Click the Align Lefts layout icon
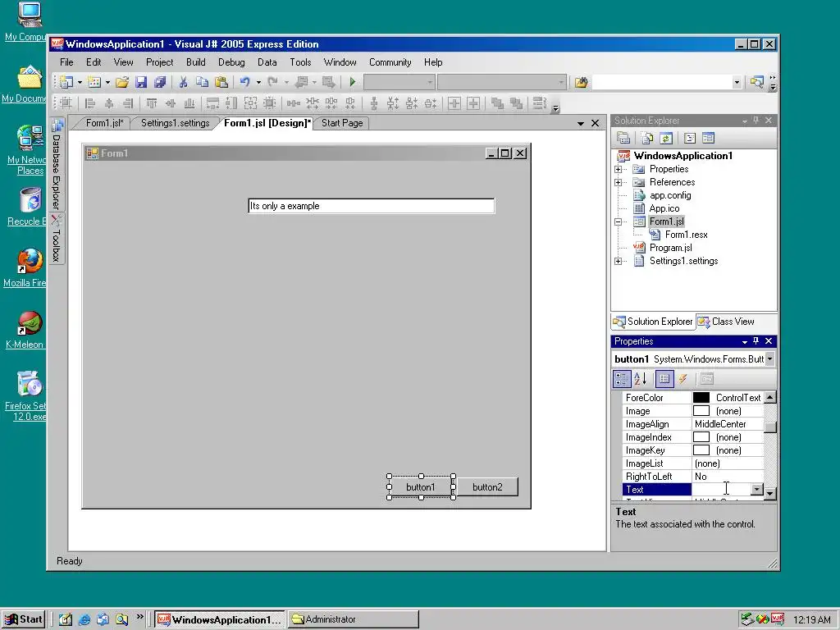This screenshot has width=840, height=630. [x=90, y=103]
